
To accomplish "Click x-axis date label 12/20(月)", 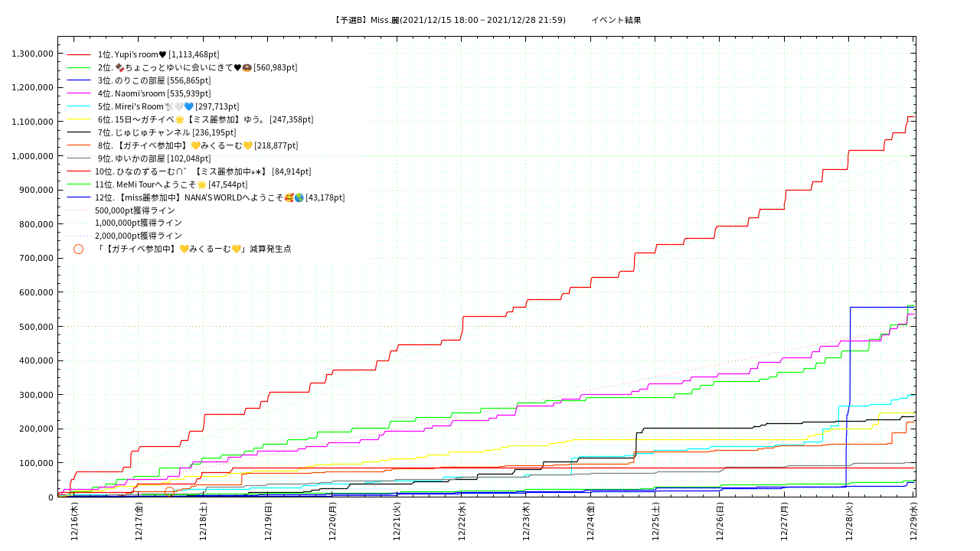I will click(332, 522).
